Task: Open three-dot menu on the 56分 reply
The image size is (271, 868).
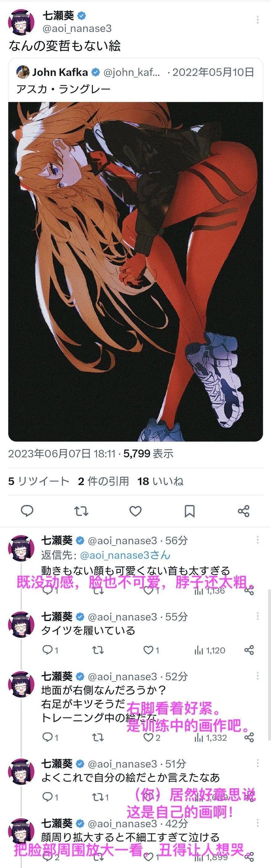Action: tap(257, 540)
